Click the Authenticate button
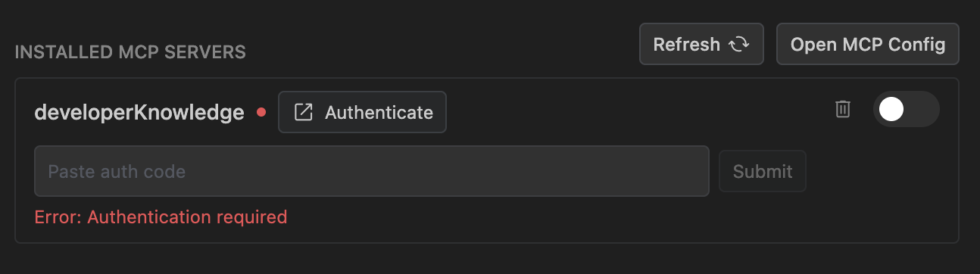 pos(362,112)
